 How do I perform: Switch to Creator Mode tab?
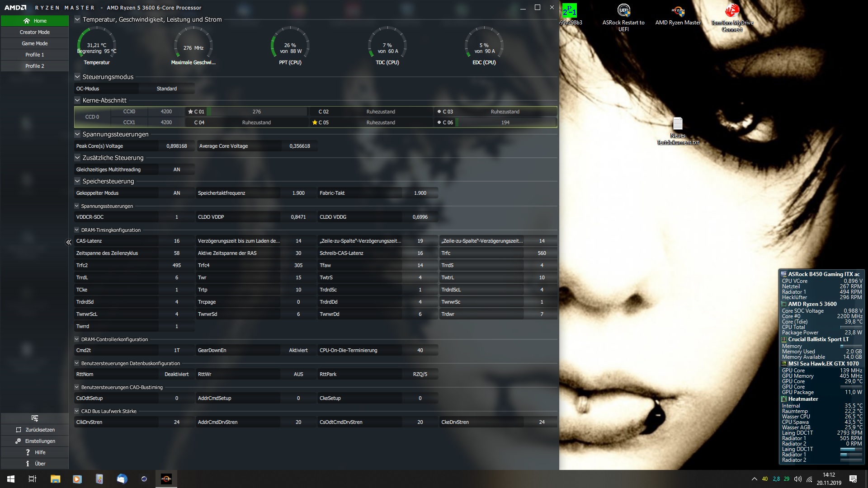tap(35, 32)
